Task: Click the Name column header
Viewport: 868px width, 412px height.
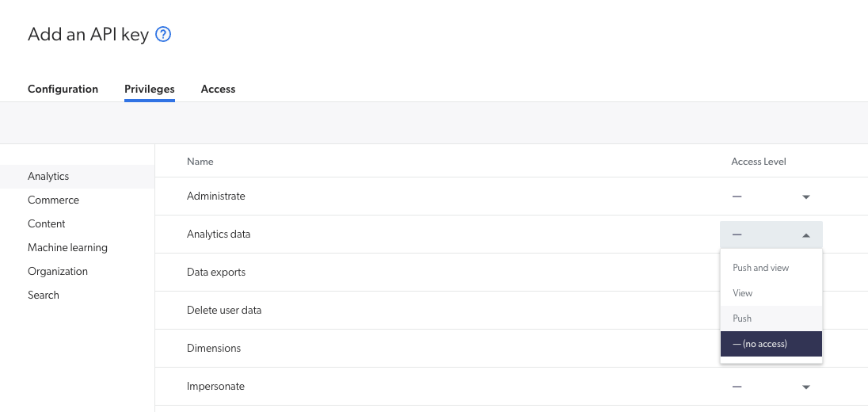Action: pos(200,162)
